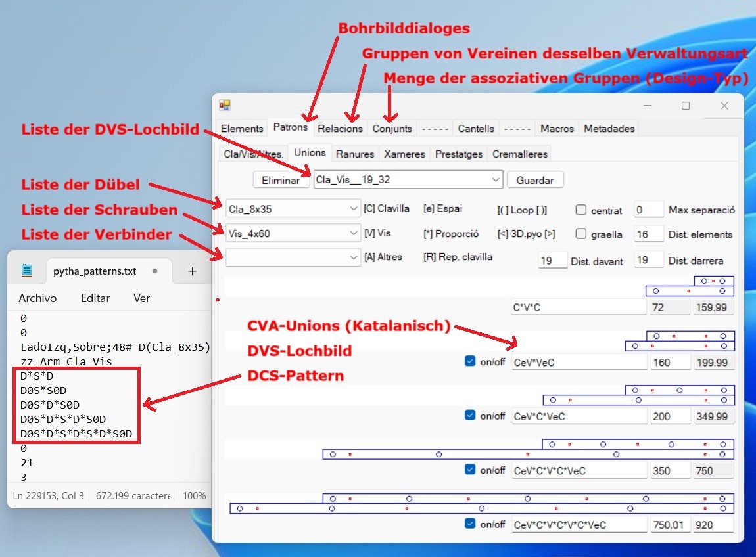
Task: Click the app icon in dialog title bar
Action: point(225,105)
